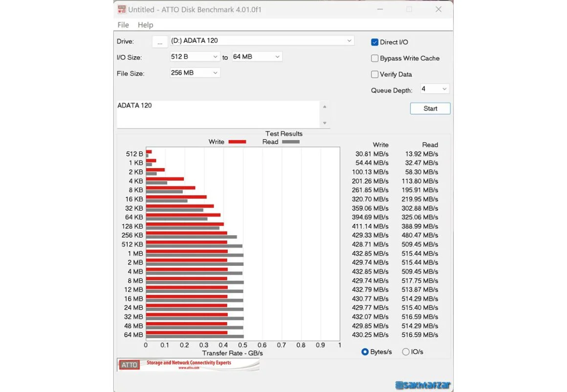Click the 512 B row label in chart

(x=134, y=154)
